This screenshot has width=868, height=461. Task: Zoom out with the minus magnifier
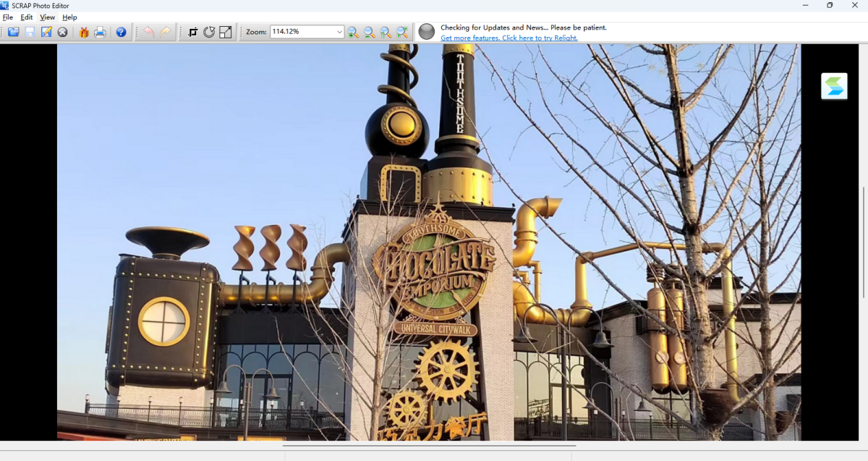point(369,32)
